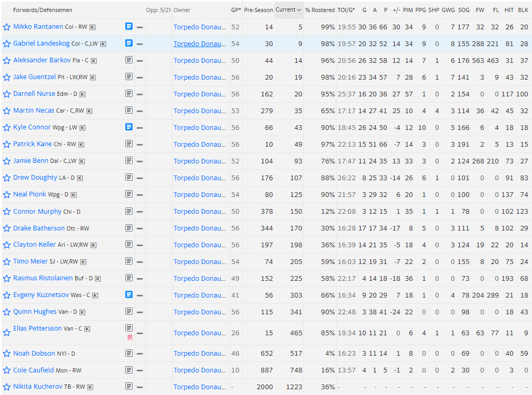The image size is (532, 395).
Task: Sort players by the % Rostered header
Action: point(320,10)
